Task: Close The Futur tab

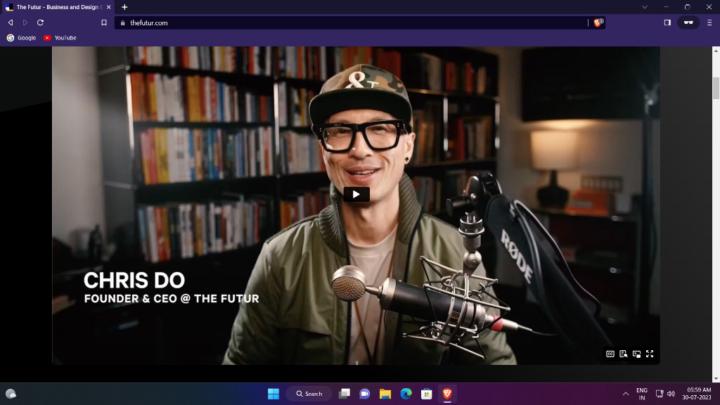Action: click(x=108, y=7)
